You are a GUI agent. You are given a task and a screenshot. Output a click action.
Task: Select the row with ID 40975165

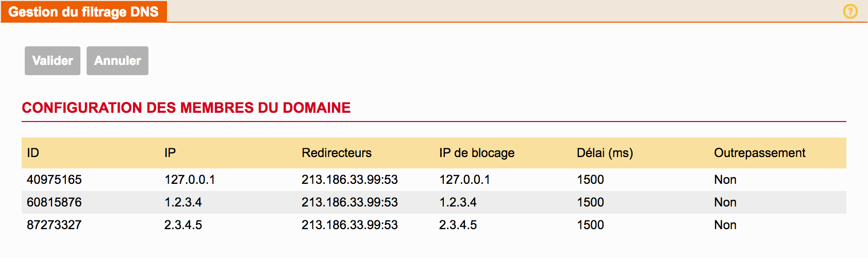(54, 180)
